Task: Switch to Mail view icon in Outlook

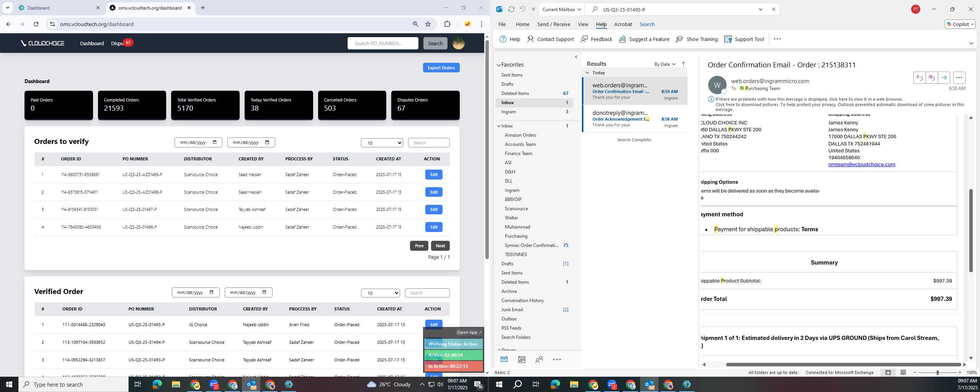Action: 504,359
